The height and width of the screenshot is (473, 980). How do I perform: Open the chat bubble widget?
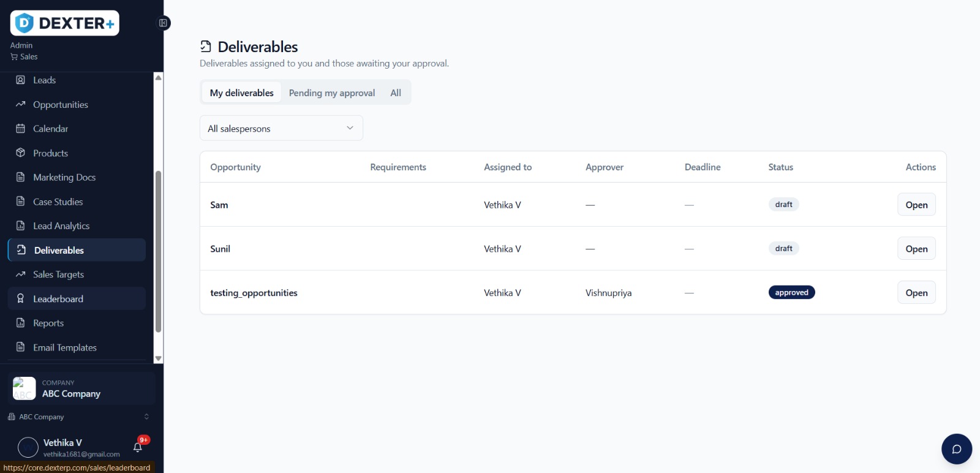[957, 449]
